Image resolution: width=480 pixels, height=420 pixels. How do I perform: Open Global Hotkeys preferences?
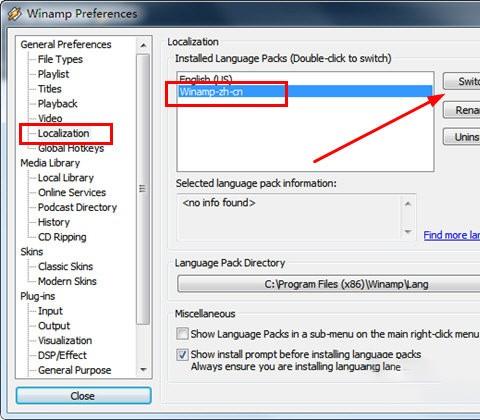(71, 148)
